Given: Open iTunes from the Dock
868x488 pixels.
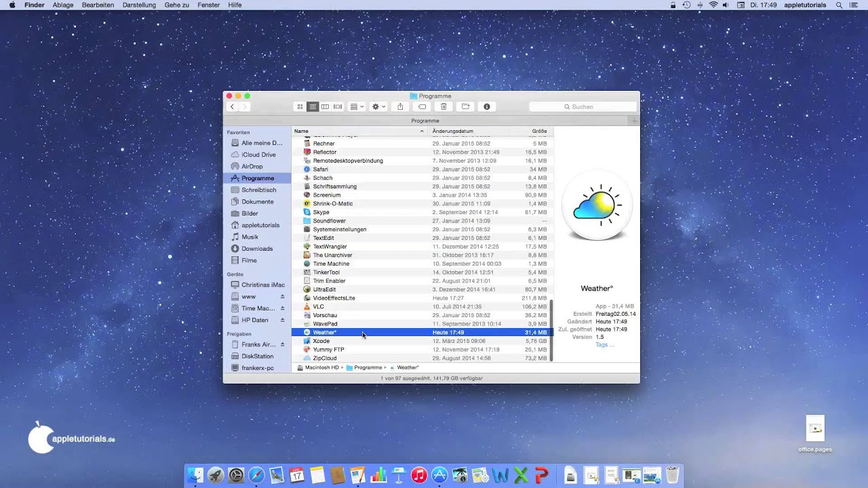Looking at the screenshot, I should point(419,475).
